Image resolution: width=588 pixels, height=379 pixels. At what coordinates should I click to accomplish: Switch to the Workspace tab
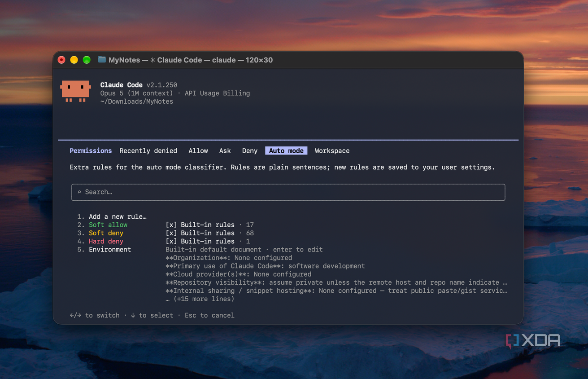tap(332, 151)
